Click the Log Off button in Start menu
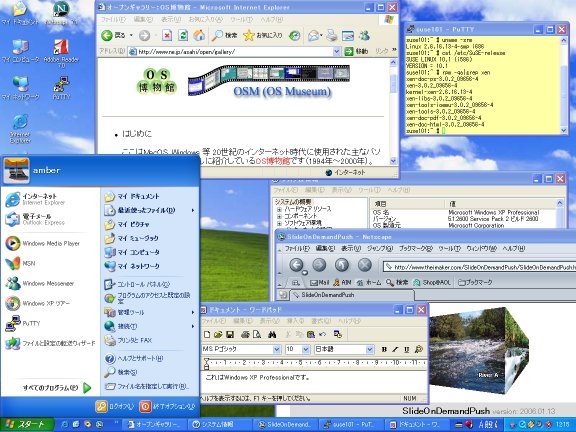The height and width of the screenshot is (432, 576). [115, 406]
